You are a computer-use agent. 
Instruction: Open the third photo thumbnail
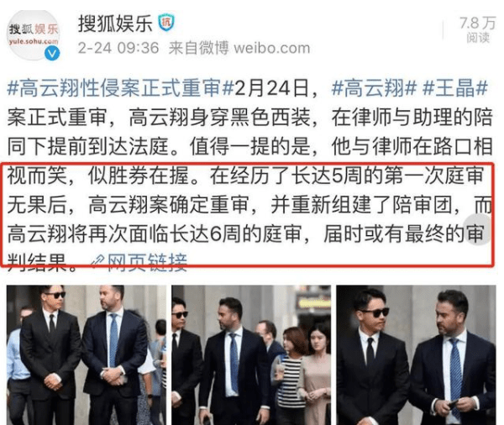click(416, 355)
